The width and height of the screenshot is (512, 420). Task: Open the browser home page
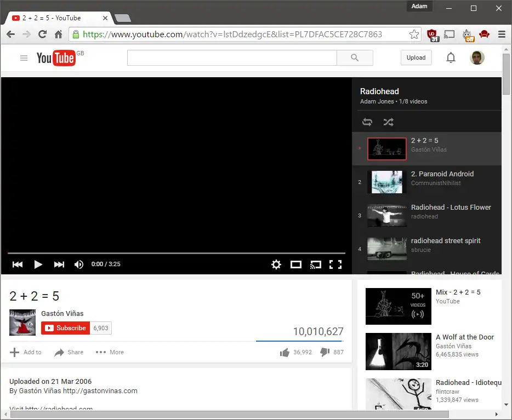[59, 34]
